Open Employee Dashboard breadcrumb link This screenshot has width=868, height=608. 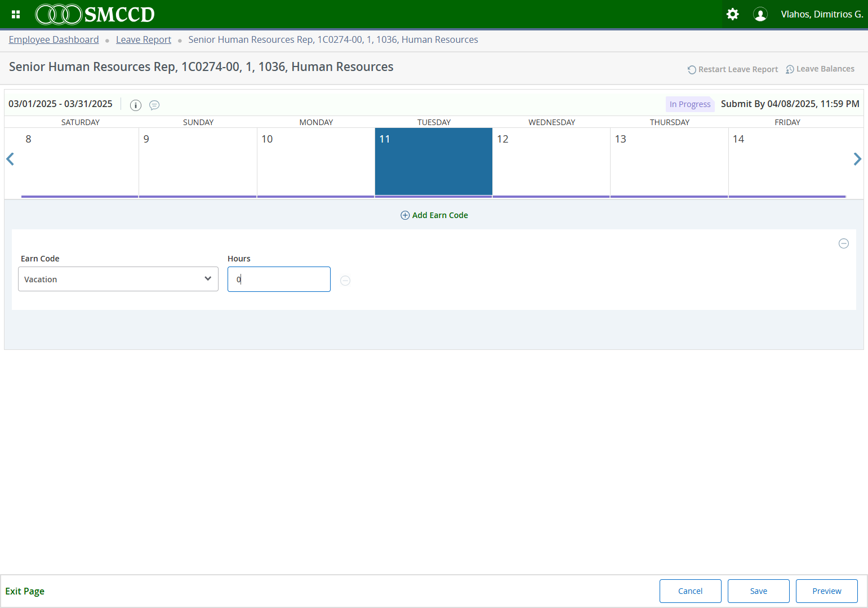(x=54, y=39)
